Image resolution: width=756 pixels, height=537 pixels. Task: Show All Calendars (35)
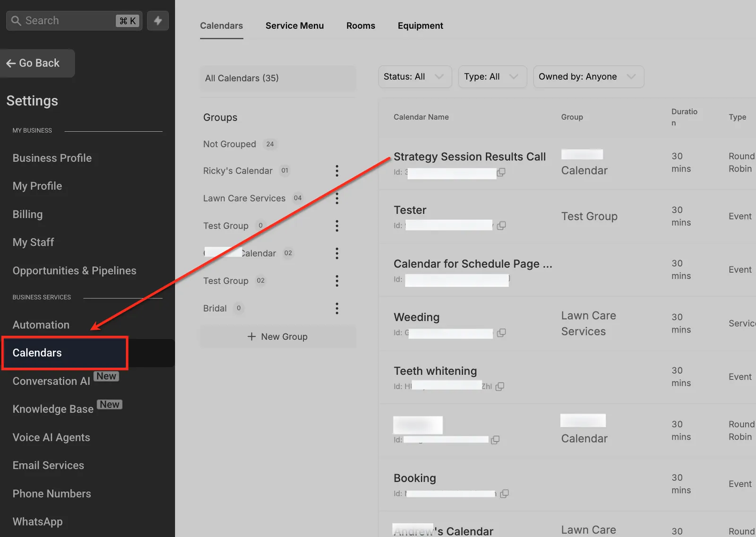coord(278,78)
